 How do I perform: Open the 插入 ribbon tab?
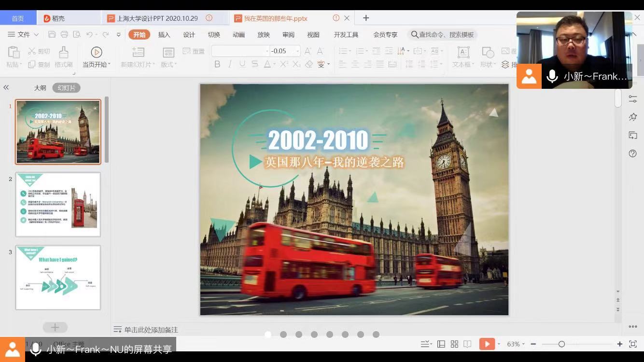(164, 35)
